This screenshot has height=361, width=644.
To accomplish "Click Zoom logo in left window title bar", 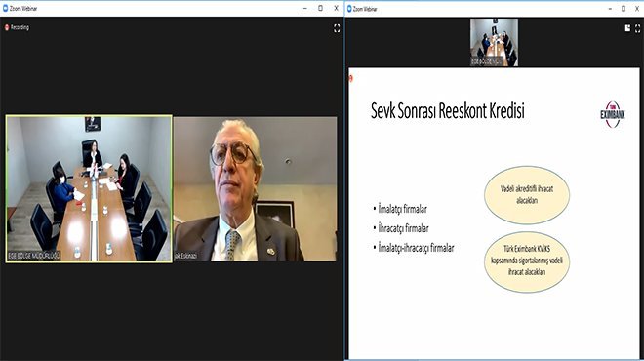I will [x=5, y=8].
